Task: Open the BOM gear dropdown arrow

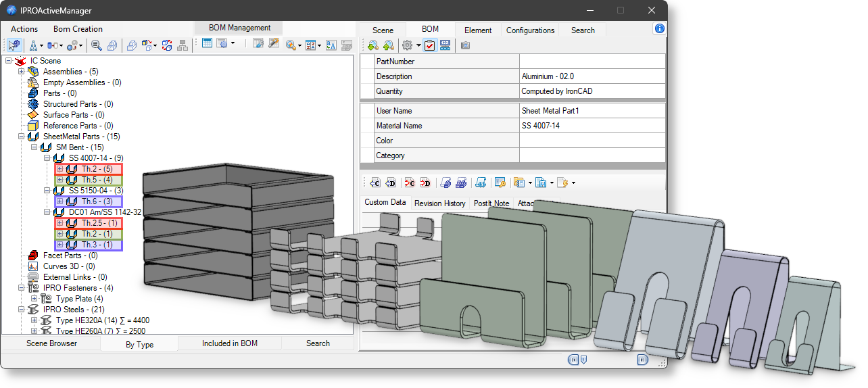Action: click(x=418, y=46)
